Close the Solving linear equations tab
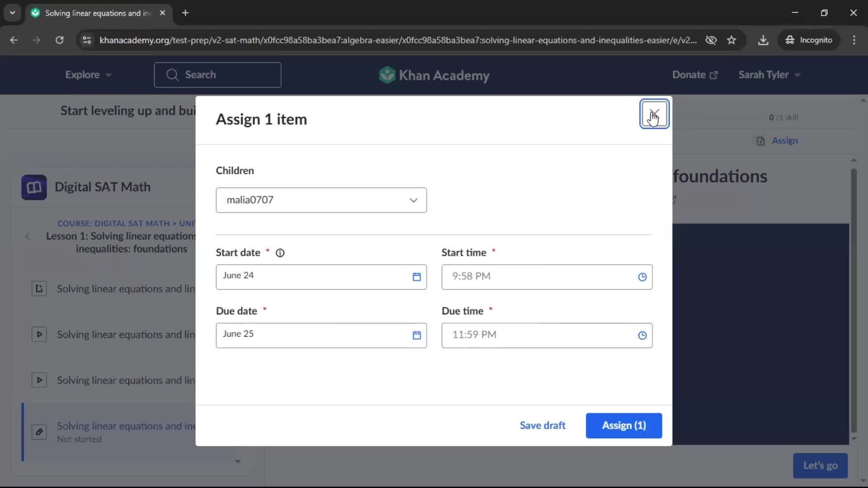868x488 pixels. (x=162, y=13)
